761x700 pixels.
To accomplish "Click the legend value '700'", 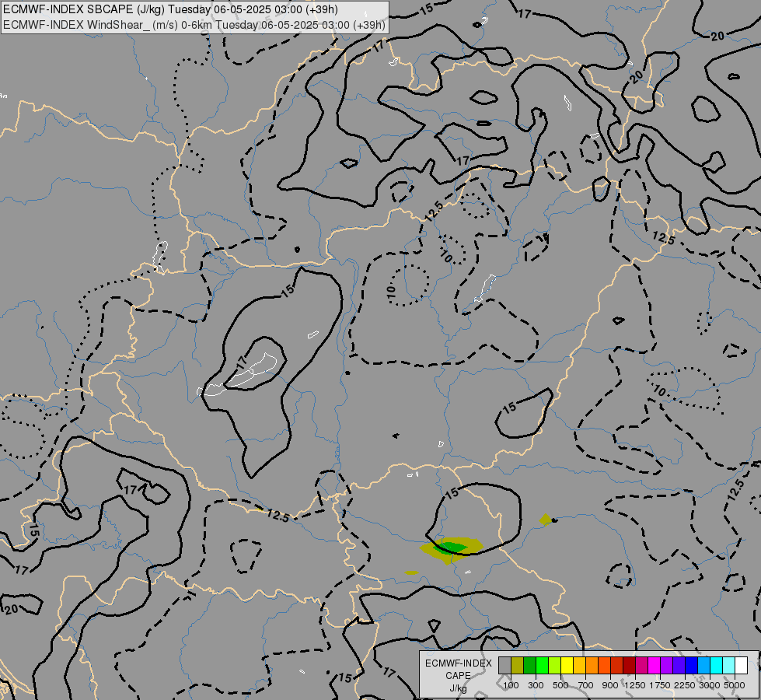I will coord(586,685).
